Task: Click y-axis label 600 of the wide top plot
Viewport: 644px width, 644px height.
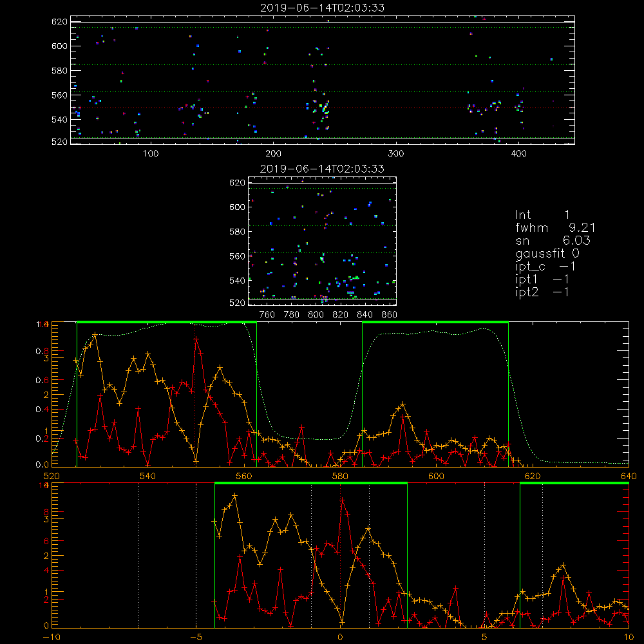Action: 59,46
